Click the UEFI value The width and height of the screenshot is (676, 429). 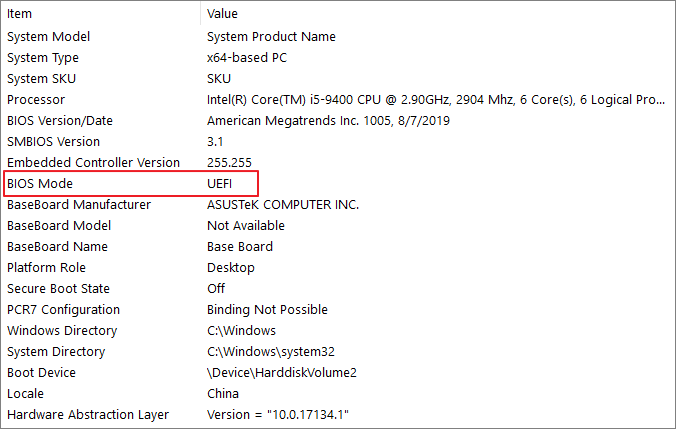[x=221, y=184]
